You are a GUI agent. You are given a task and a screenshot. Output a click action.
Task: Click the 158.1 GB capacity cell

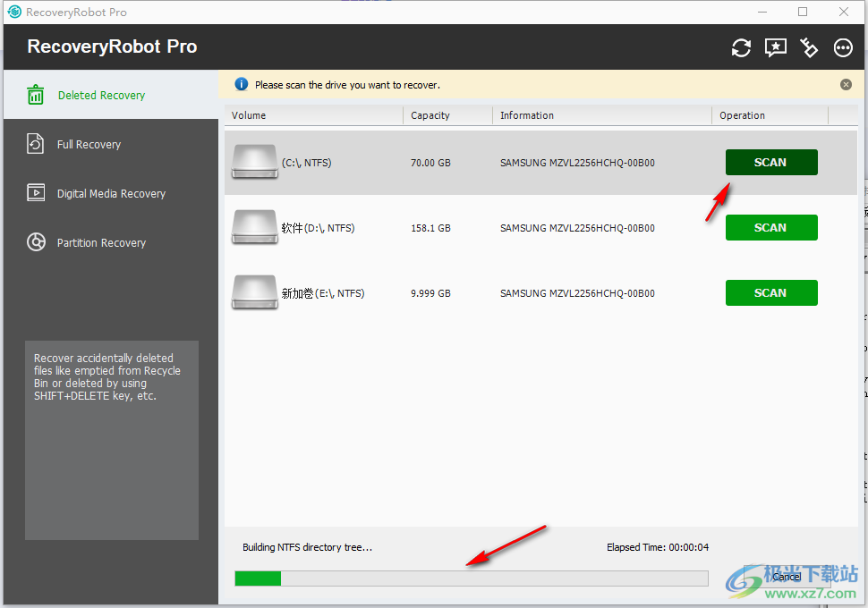coord(430,228)
